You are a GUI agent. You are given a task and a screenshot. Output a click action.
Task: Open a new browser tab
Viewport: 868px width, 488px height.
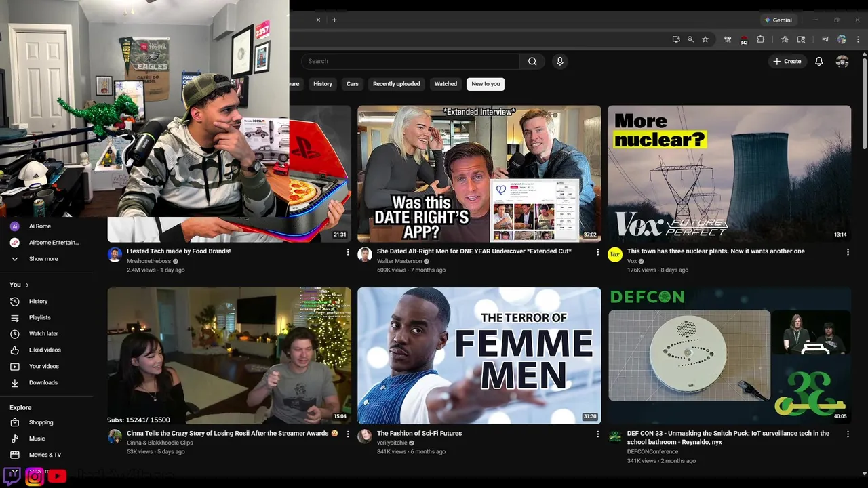334,20
